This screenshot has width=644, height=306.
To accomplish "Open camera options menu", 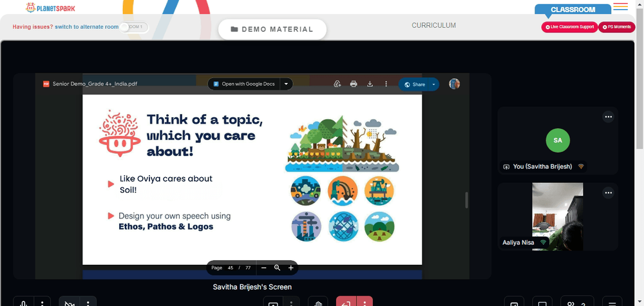I will 88,302.
